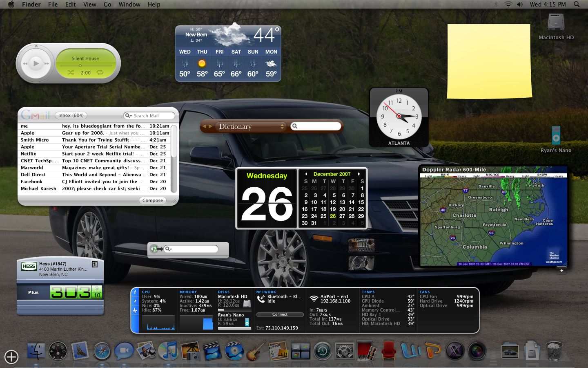588x368 pixels.
Task: Click the Gmail widget scrollbar
Action: [174, 159]
